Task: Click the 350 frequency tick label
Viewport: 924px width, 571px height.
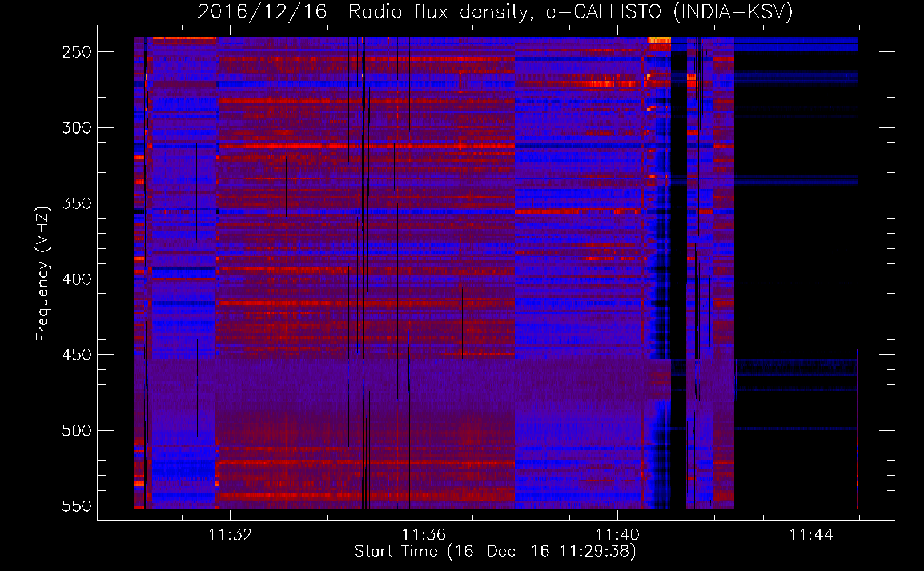Action: [77, 203]
